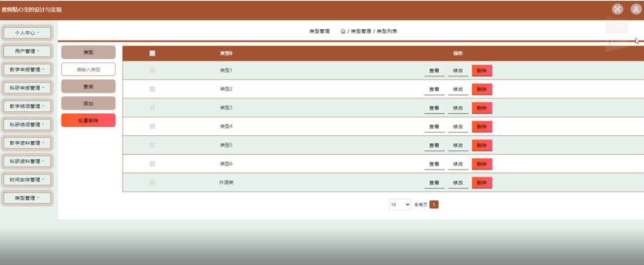Screen dimensions: 644x265
Task: Delete row 类型5 using 删除
Action: coord(482,145)
